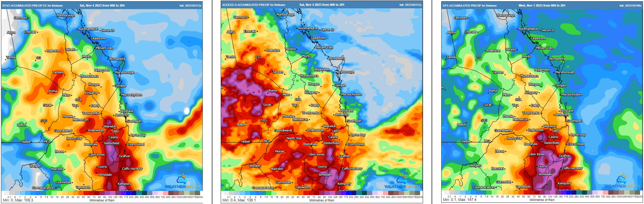
Task: Select Bollon on the GFS map
Action: 462,125
